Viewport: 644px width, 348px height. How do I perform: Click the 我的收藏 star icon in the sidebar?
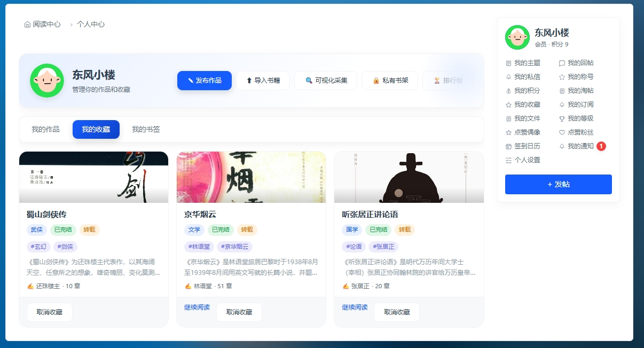[x=508, y=105]
